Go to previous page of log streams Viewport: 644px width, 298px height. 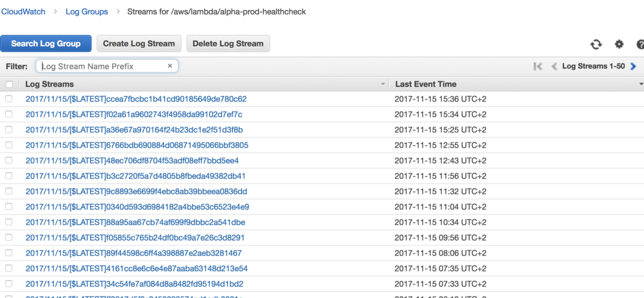(554, 66)
